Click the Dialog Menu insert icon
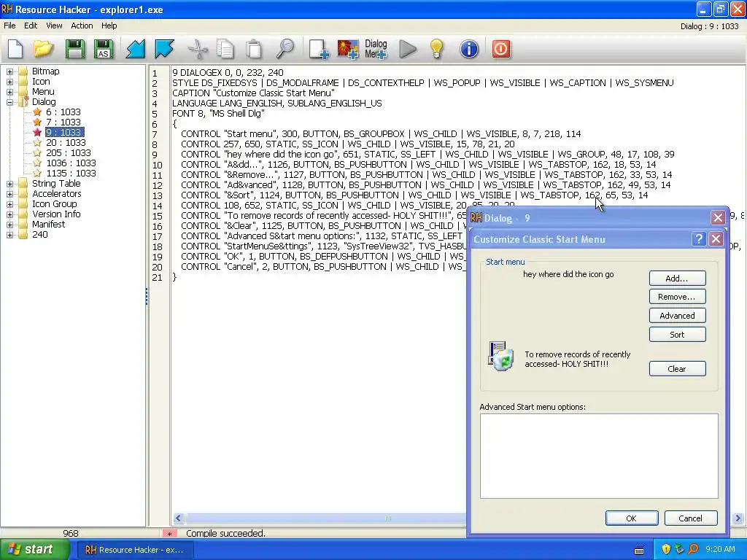Screen dimensions: 747x560 pyautogui.click(x=376, y=49)
